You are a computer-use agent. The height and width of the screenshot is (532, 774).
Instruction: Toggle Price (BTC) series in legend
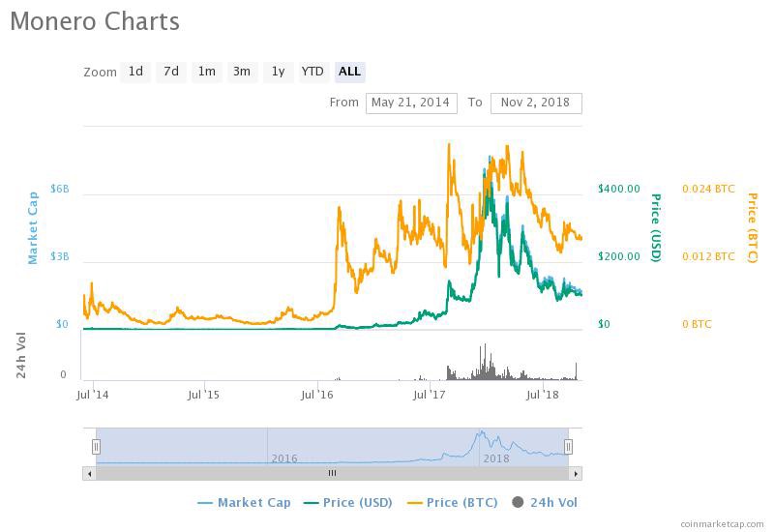[x=452, y=502]
